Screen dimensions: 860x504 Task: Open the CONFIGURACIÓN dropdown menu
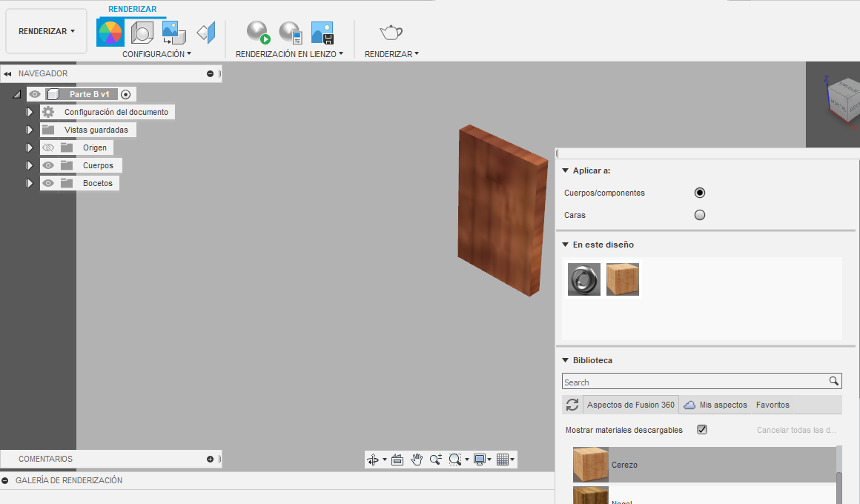coord(157,54)
